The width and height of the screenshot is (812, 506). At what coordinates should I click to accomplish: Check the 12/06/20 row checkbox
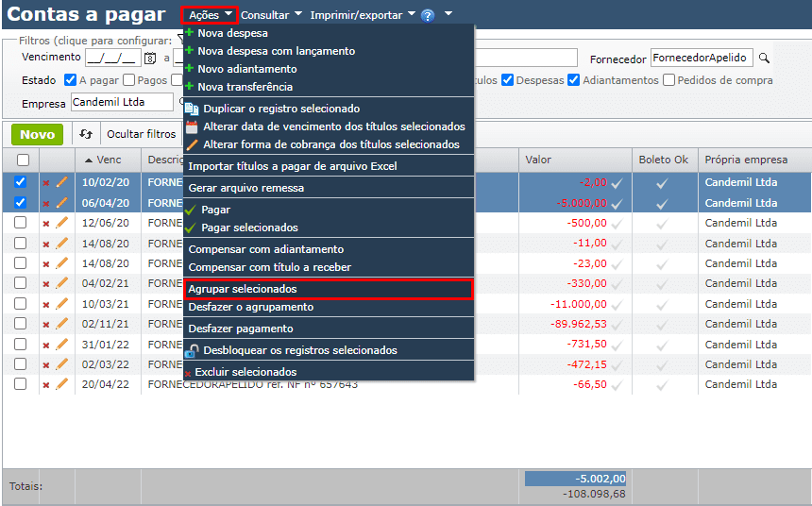coord(20,223)
